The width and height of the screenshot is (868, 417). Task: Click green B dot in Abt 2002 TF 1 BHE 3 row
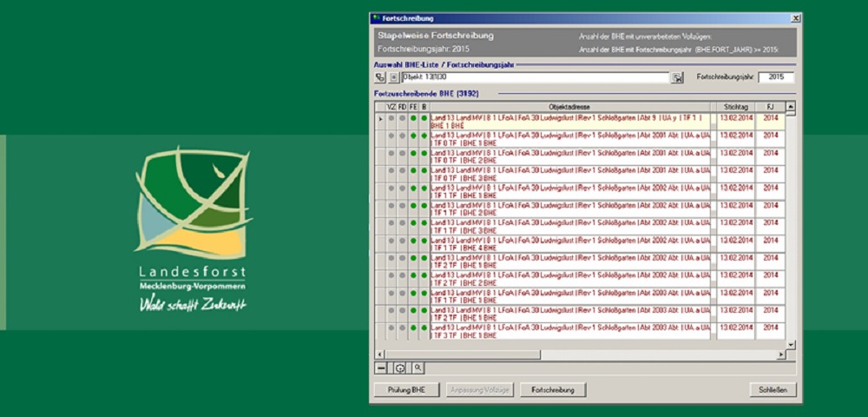pos(424,223)
